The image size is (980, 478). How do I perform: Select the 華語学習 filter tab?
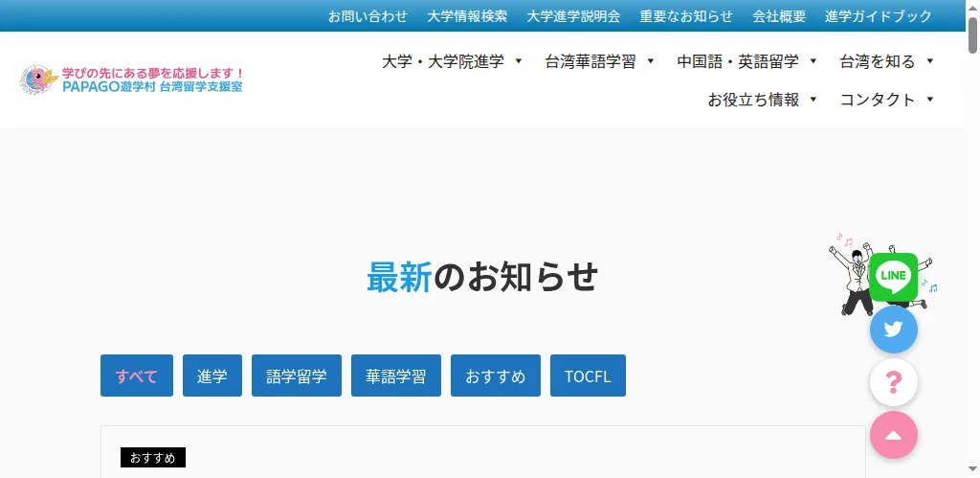coord(395,376)
